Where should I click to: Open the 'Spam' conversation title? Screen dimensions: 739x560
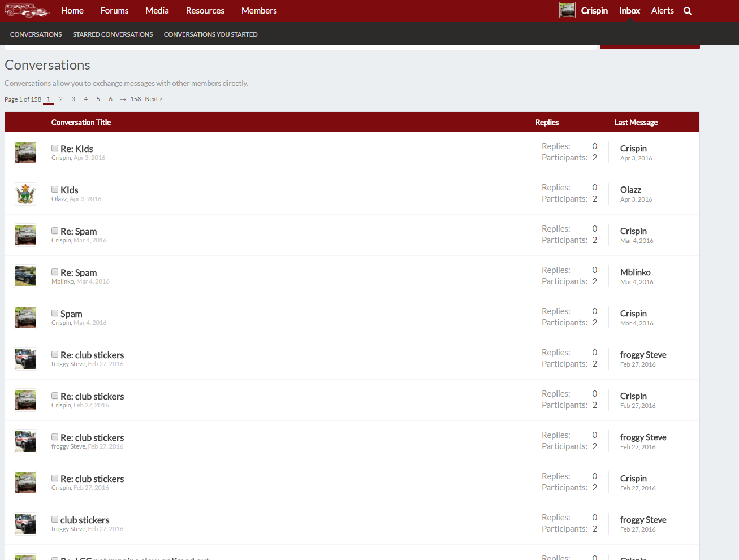click(71, 314)
